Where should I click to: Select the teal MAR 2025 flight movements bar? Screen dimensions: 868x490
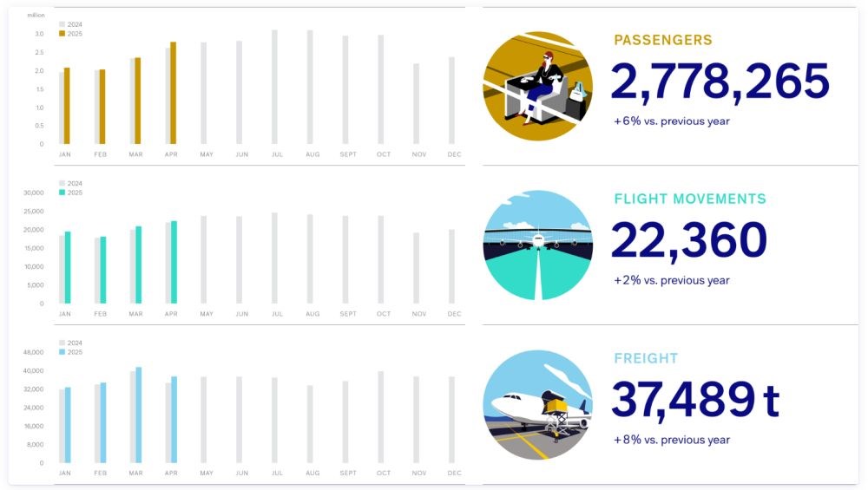[138, 265]
